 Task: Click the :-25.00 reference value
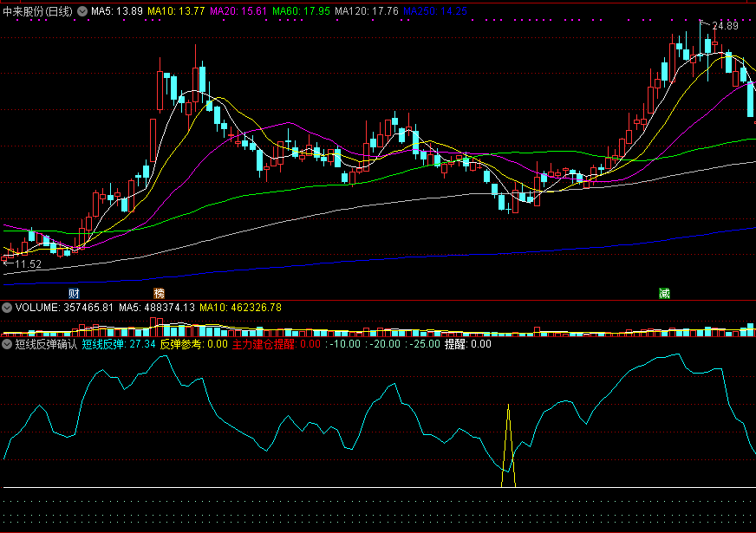point(423,344)
